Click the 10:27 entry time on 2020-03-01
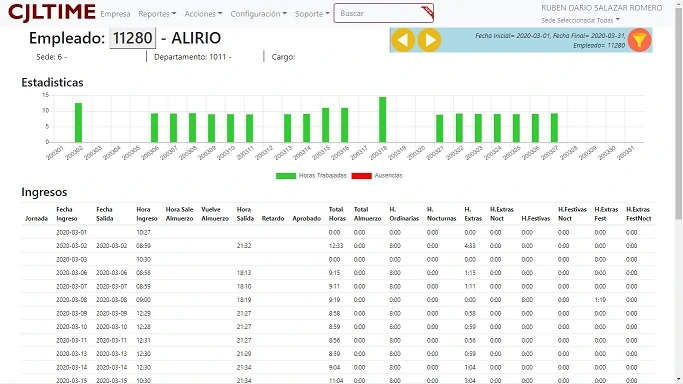The width and height of the screenshot is (683, 384). [x=144, y=232]
